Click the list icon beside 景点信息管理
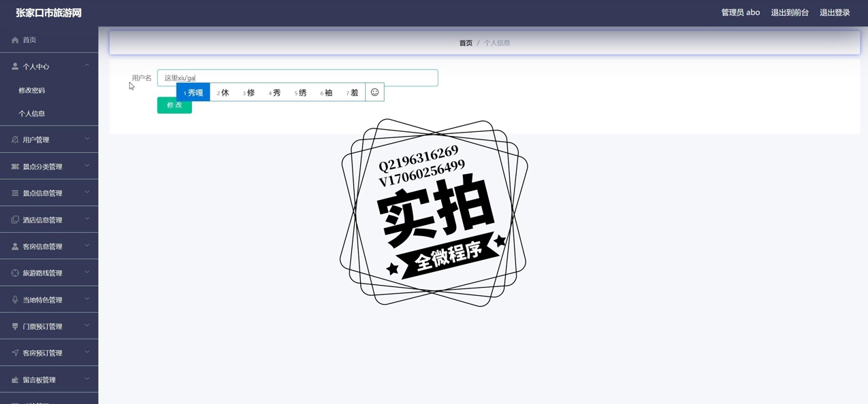 [15, 193]
